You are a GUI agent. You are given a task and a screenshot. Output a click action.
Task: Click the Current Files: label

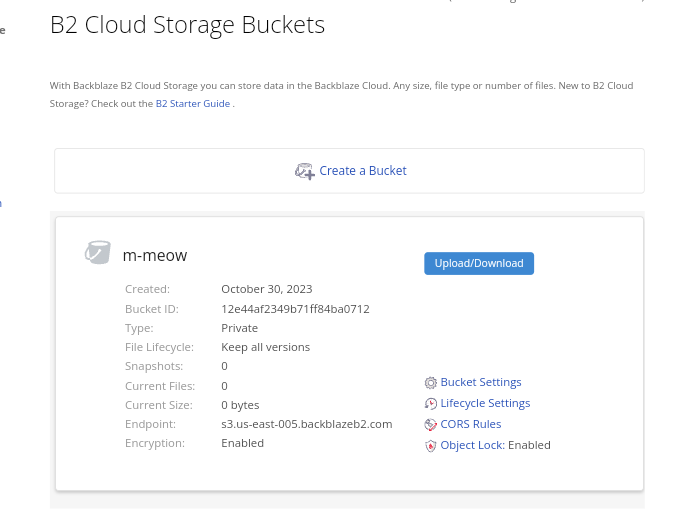[x=160, y=386]
